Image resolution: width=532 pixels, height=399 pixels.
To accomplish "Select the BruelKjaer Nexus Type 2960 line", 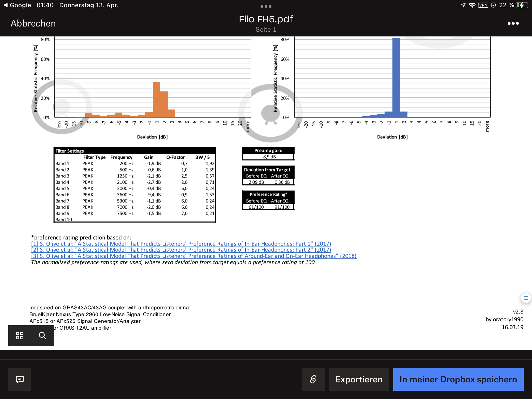I will click(100, 314).
